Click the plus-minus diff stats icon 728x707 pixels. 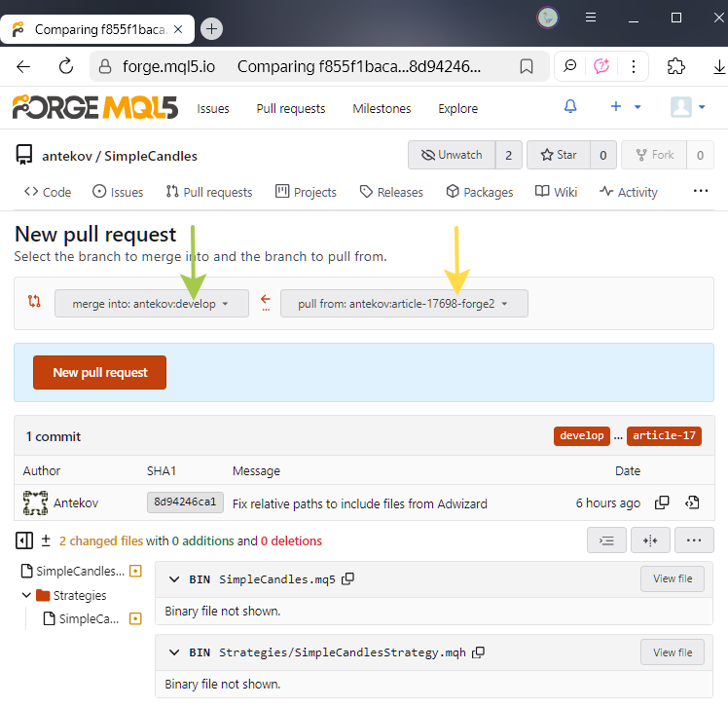click(x=46, y=540)
